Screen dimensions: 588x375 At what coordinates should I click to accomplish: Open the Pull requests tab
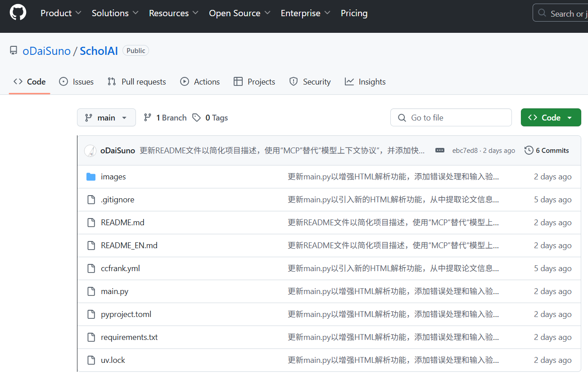pos(137,82)
